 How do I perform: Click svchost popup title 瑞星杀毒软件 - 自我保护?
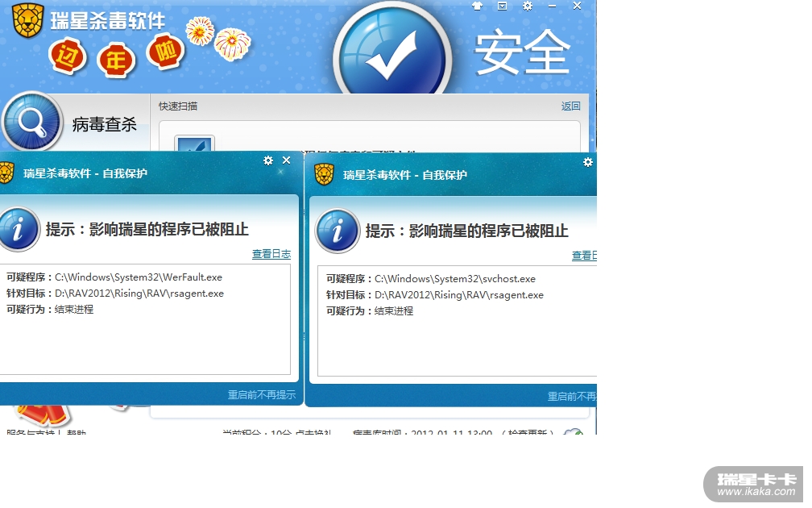405,175
